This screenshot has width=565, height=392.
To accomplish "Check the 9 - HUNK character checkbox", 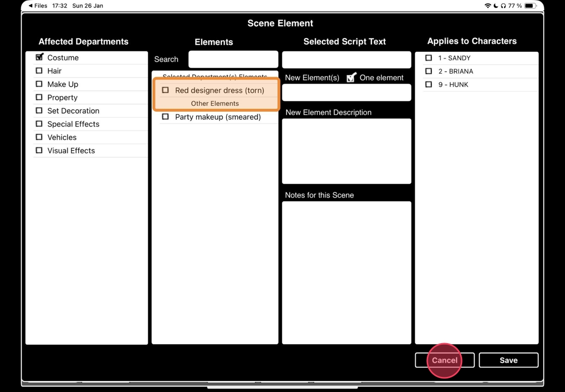I will point(428,84).
